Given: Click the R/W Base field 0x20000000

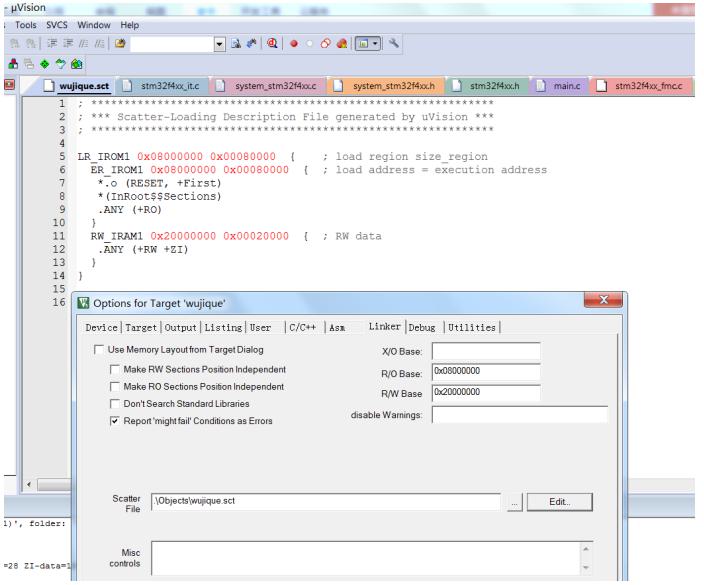Looking at the screenshot, I should pyautogui.click(x=486, y=393).
